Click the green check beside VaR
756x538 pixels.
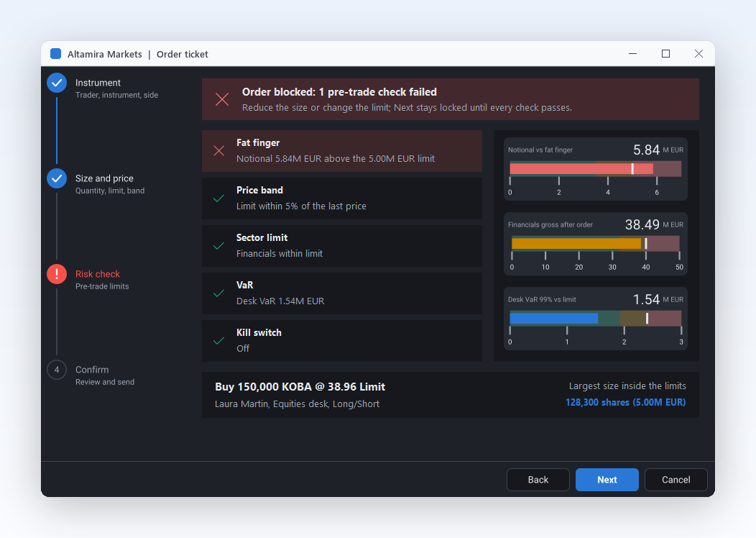[219, 293]
